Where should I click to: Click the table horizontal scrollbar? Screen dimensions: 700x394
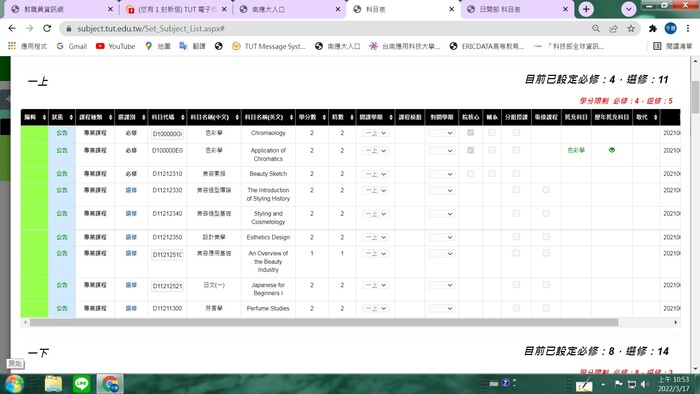[x=324, y=322]
